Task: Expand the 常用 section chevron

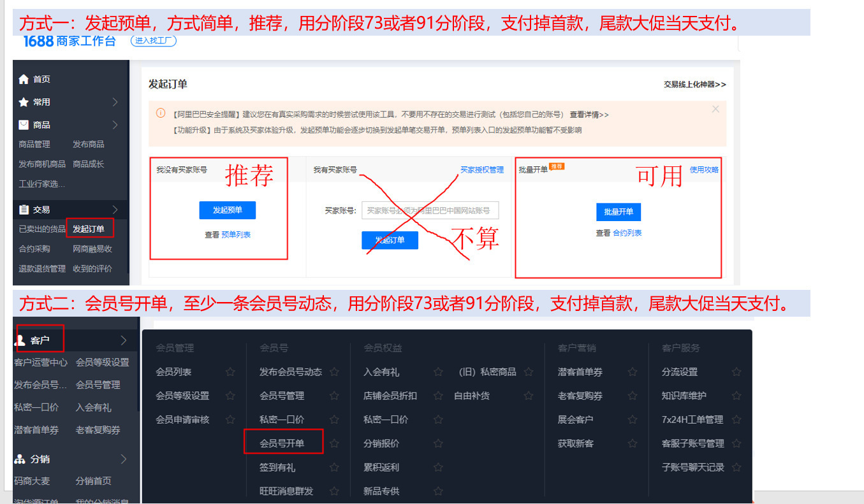Action: pyautogui.click(x=115, y=102)
